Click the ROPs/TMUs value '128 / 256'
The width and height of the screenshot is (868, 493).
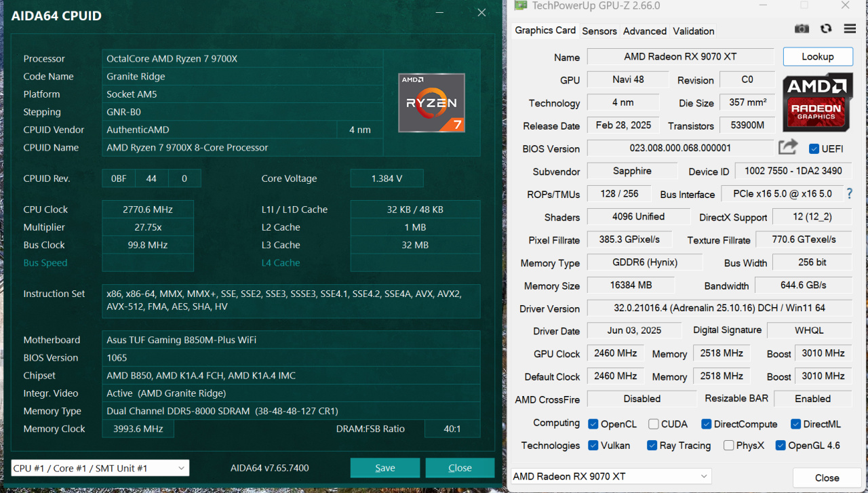click(x=619, y=194)
